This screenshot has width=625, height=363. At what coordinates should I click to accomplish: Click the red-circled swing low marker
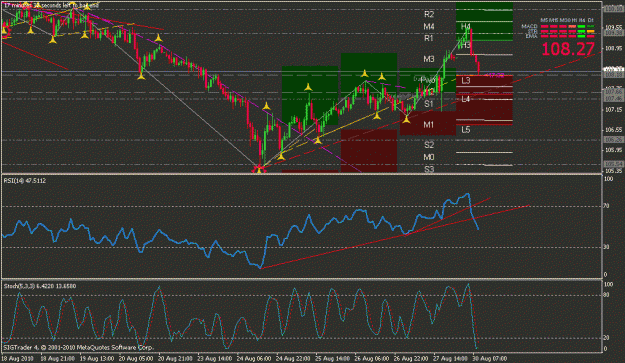click(x=259, y=170)
